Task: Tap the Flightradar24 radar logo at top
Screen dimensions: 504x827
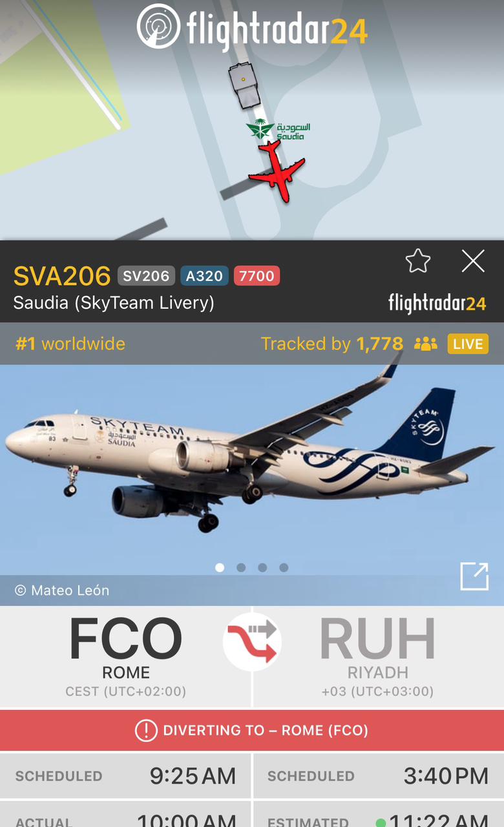Action: click(159, 26)
